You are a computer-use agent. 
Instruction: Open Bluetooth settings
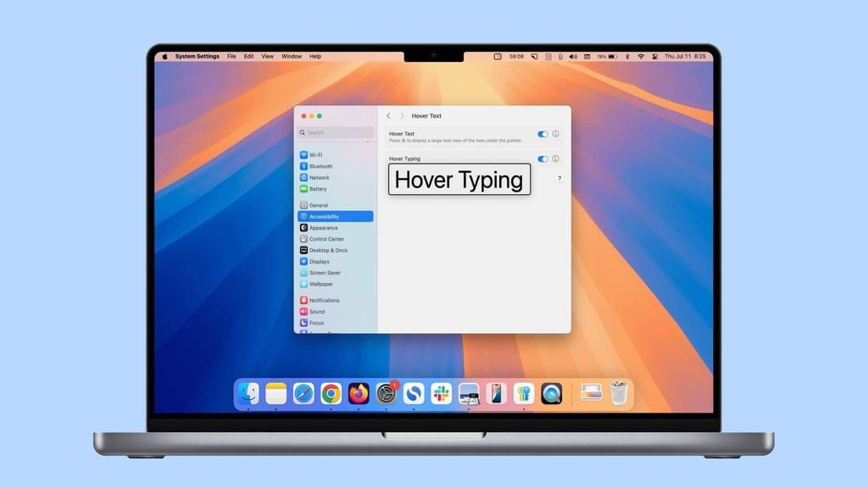(323, 166)
